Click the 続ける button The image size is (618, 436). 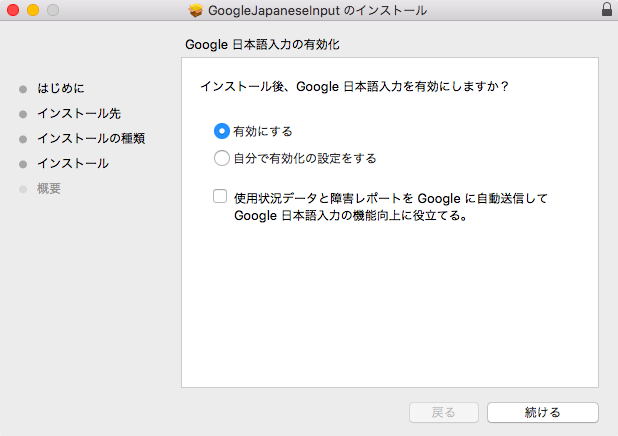coord(543,412)
